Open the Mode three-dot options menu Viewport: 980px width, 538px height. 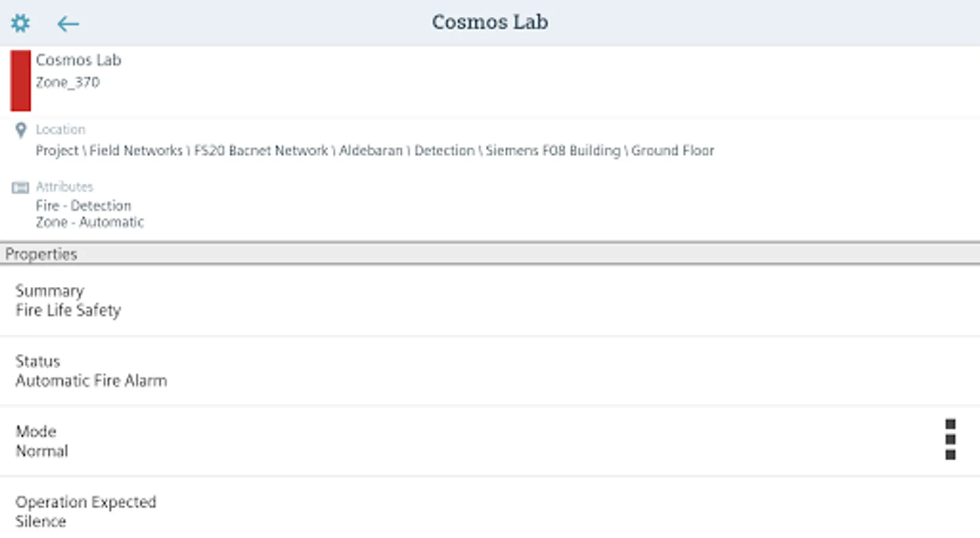(950, 439)
